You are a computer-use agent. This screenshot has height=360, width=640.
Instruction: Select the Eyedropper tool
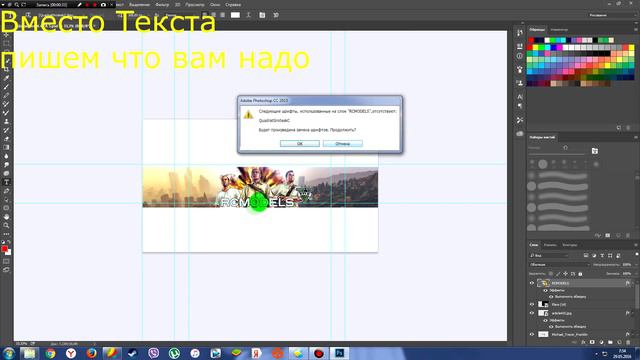tap(6, 78)
